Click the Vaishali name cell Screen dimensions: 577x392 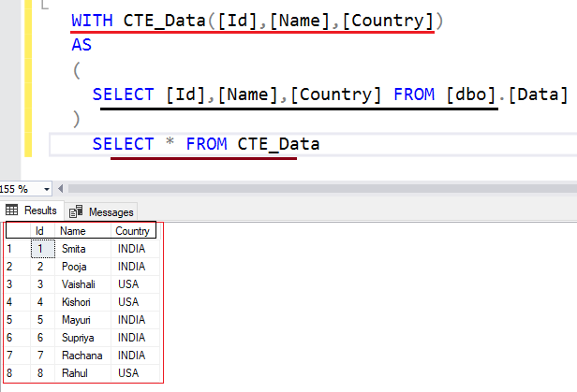(82, 284)
